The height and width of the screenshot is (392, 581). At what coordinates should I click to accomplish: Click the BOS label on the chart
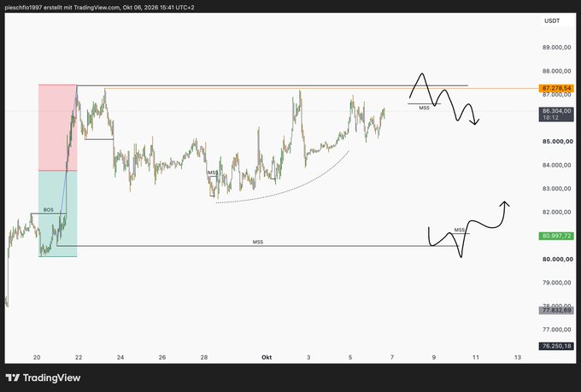(48, 210)
